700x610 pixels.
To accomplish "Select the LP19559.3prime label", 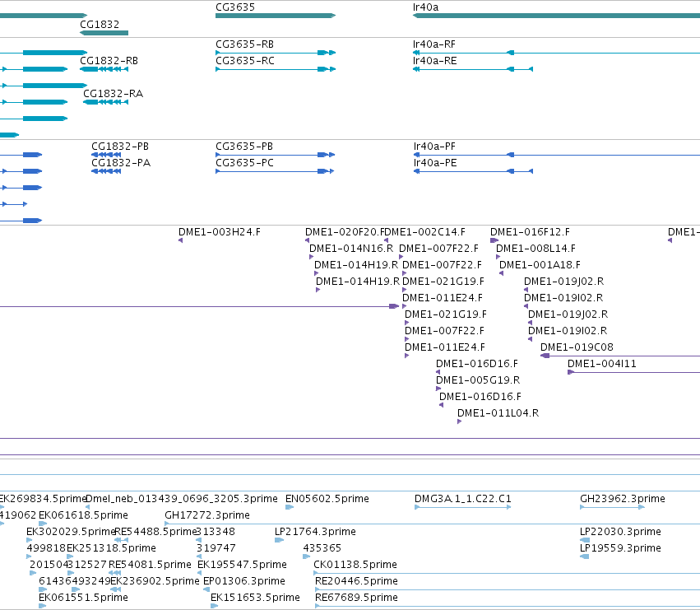I will coord(620,548).
